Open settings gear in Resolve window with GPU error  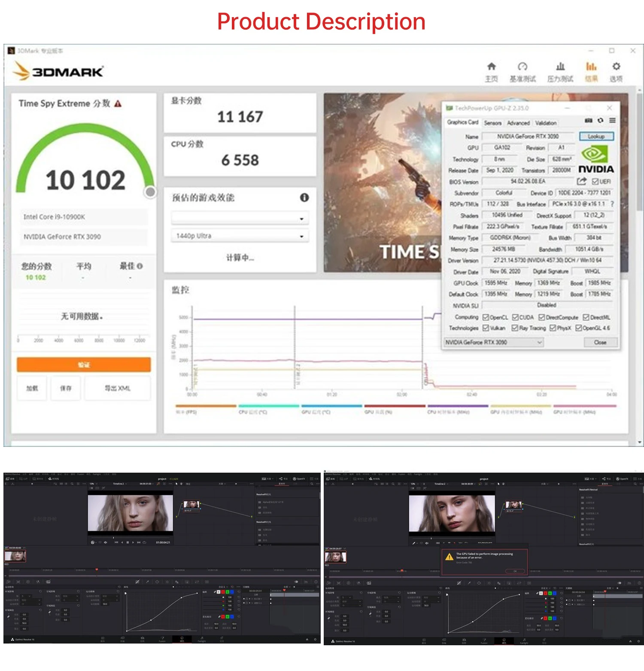pos(638,641)
